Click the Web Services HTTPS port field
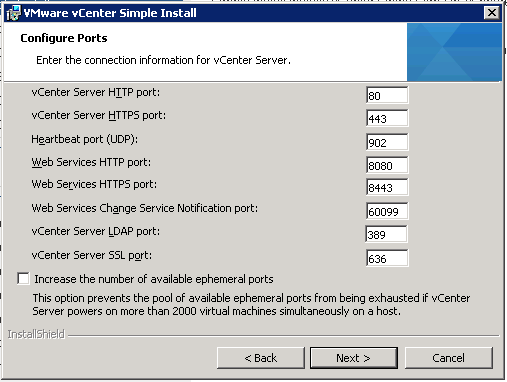 pyautogui.click(x=387, y=187)
